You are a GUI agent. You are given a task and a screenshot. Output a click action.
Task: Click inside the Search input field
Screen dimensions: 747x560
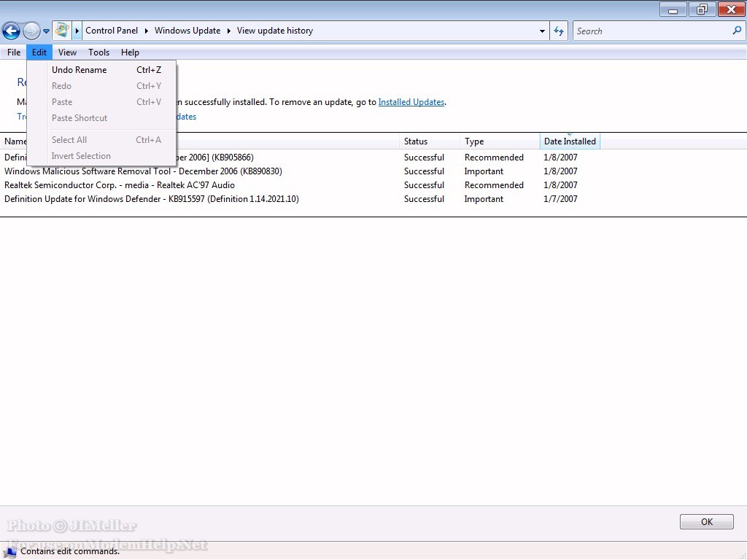coord(649,31)
